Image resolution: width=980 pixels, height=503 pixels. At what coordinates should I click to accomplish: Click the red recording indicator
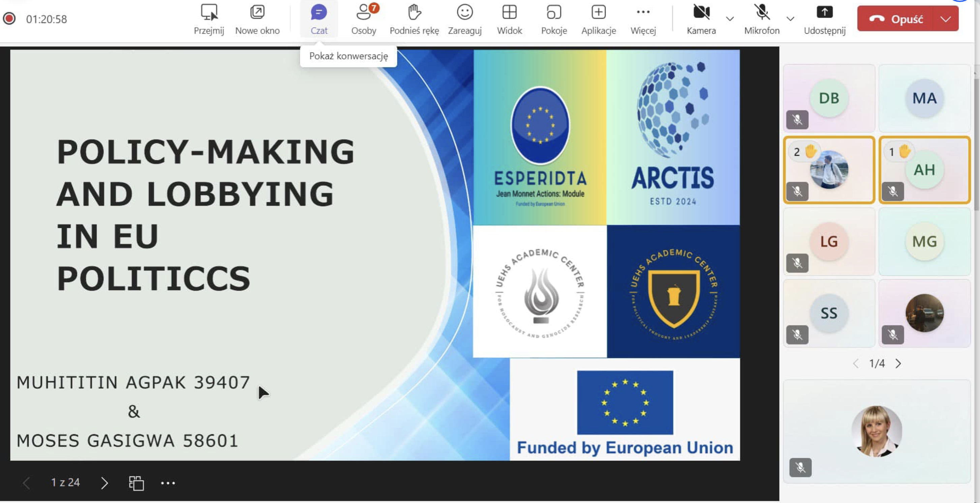[x=9, y=19]
